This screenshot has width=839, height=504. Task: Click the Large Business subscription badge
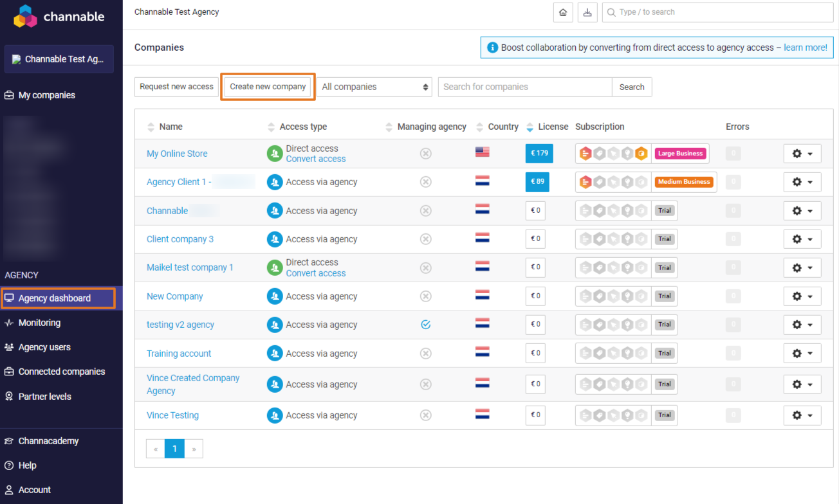680,154
